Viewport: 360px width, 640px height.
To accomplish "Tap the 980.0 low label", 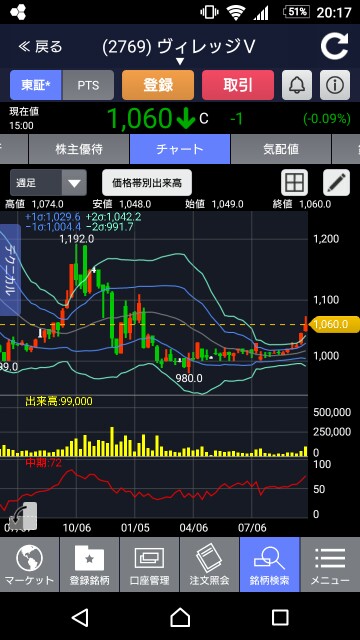I will click(x=189, y=378).
